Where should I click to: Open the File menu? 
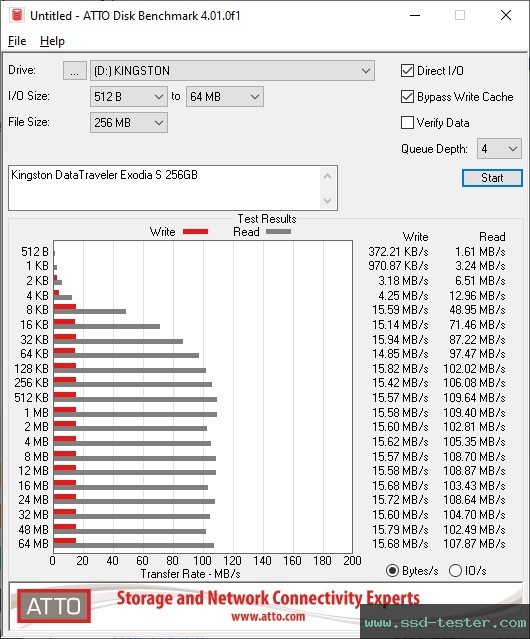pyautogui.click(x=17, y=41)
